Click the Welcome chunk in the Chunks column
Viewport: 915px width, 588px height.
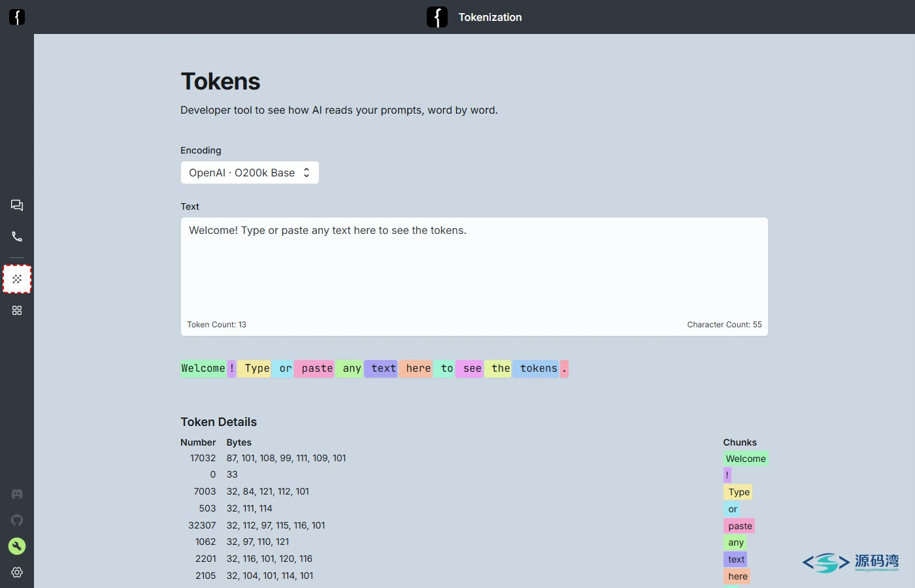tap(746, 459)
